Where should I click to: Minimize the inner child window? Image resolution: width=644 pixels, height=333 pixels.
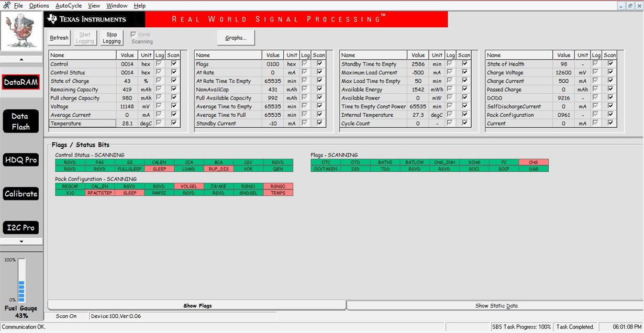tap(621, 5)
